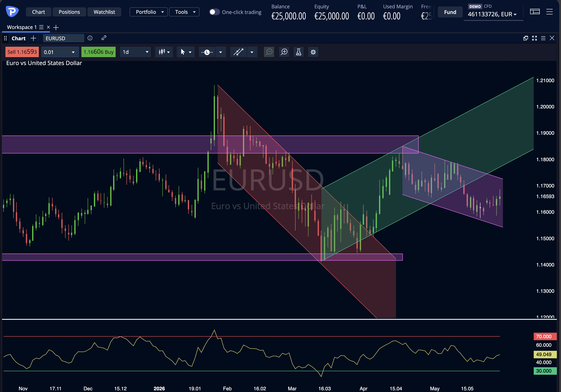
Task: Click the 2026 label on time axis
Action: [x=159, y=388]
